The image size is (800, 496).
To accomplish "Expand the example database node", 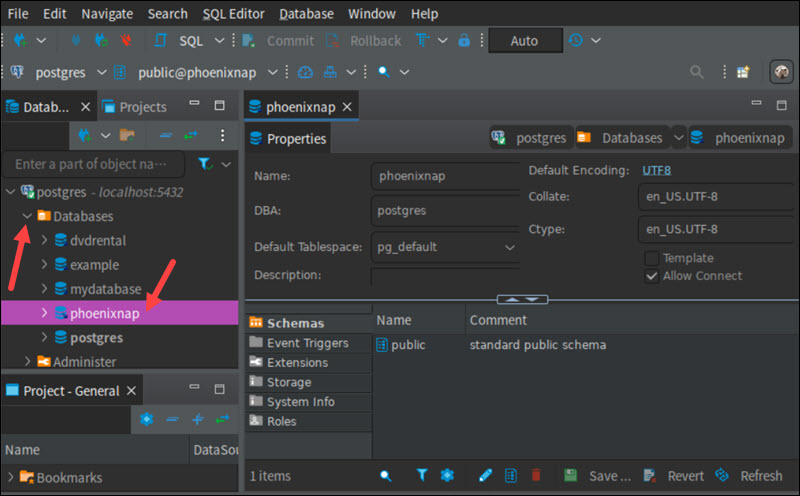I will (x=44, y=264).
